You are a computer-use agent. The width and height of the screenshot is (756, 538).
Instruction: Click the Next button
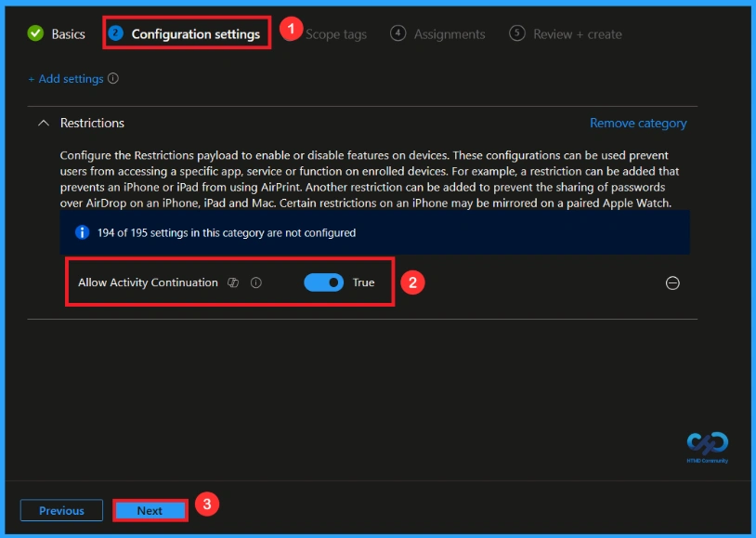(150, 510)
